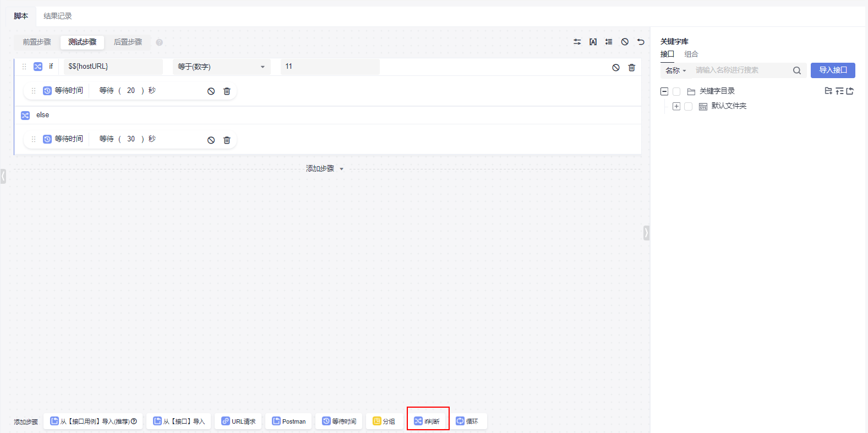Click the drag handle of the if step
Screen dimensions: 868x433
coord(24,67)
